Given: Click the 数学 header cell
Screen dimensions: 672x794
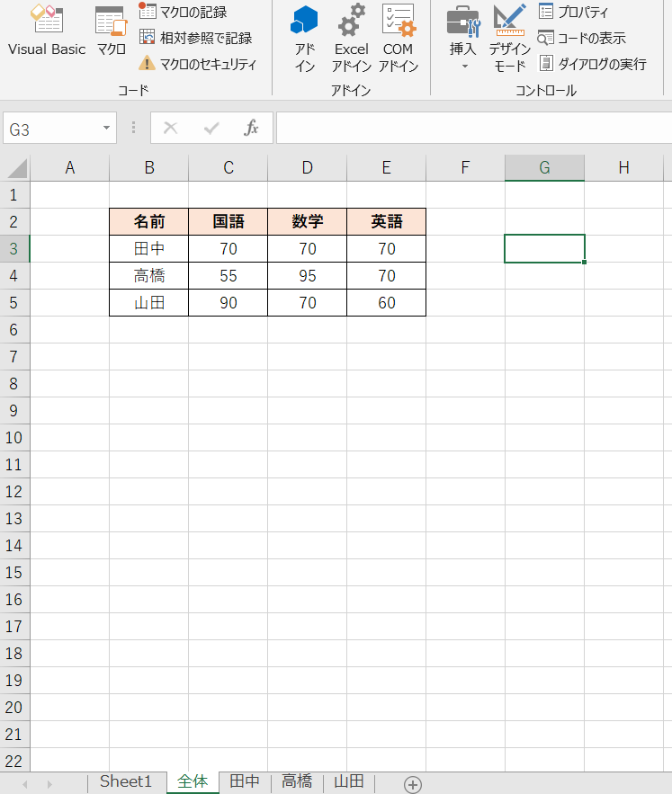Looking at the screenshot, I should (x=307, y=222).
